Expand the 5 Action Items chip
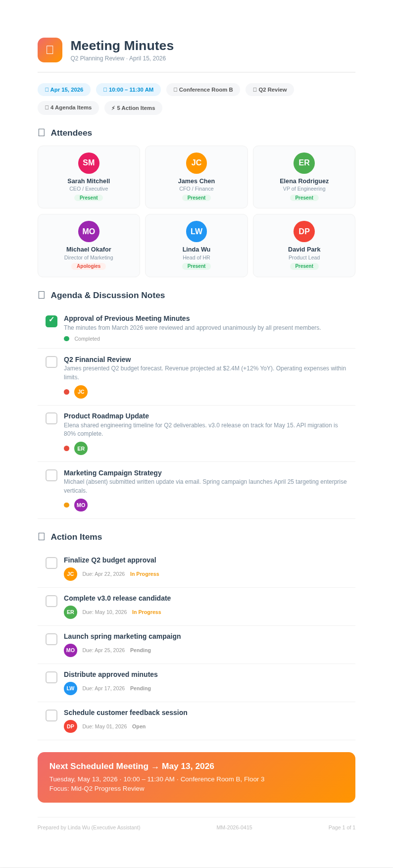 pos(133,107)
